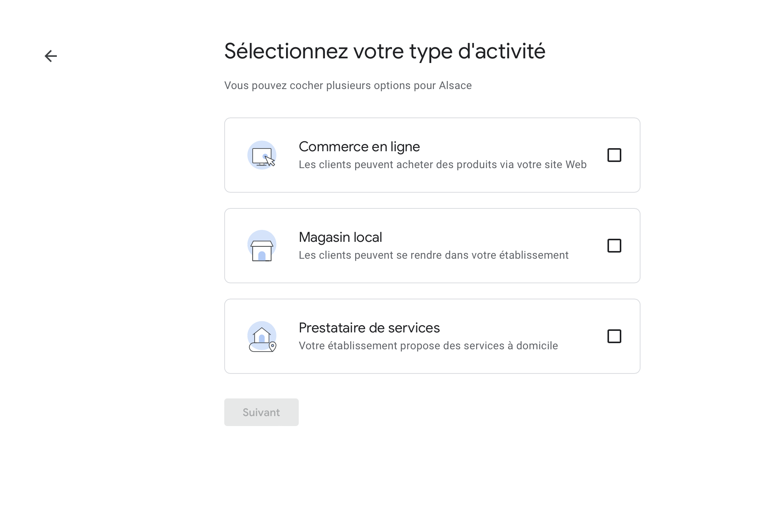Choose the local store option card

click(x=432, y=271)
